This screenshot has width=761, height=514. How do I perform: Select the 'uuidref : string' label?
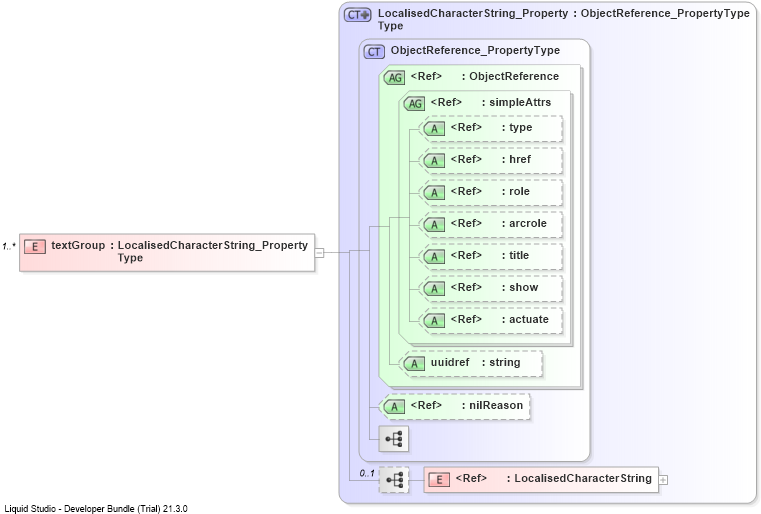click(476, 363)
